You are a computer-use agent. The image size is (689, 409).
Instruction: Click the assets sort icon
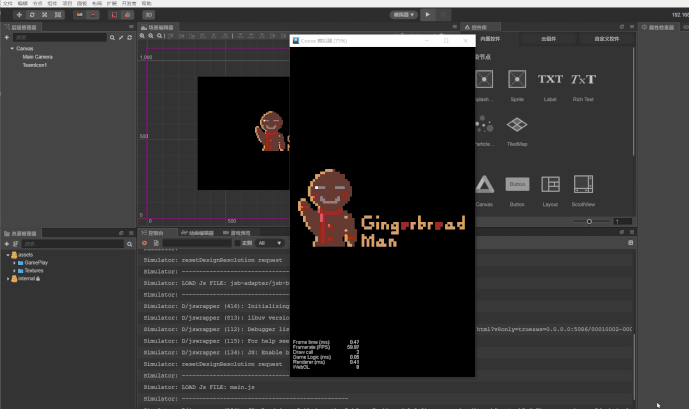pyautogui.click(x=15, y=244)
